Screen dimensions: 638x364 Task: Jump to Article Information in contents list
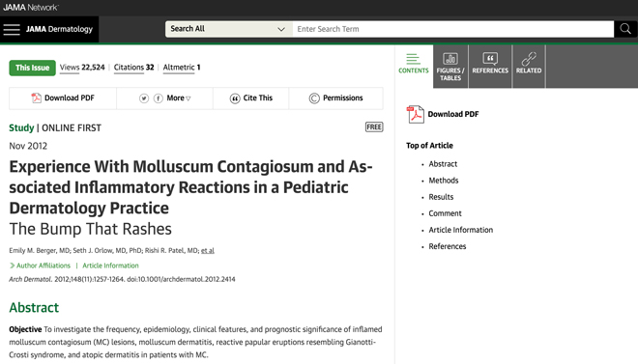pyautogui.click(x=460, y=230)
